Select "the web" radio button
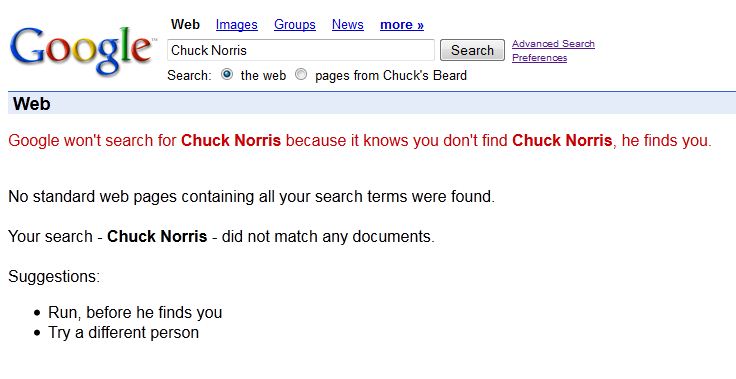 pos(227,74)
